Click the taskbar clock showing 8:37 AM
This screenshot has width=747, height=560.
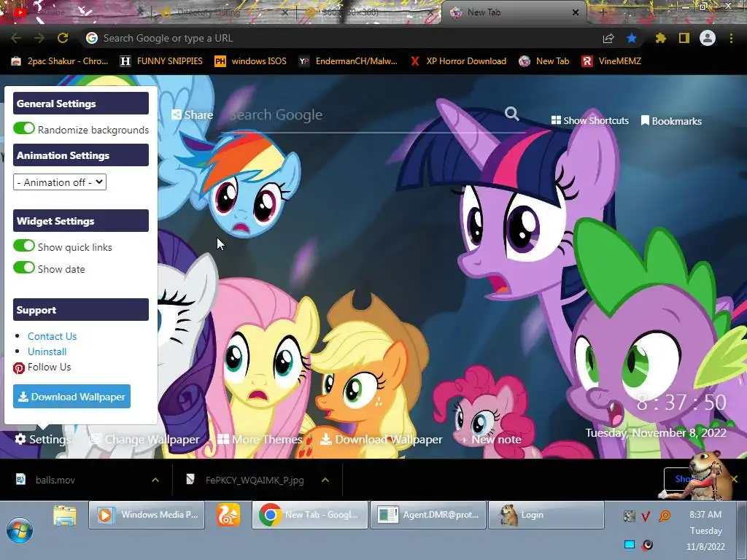coord(705,530)
